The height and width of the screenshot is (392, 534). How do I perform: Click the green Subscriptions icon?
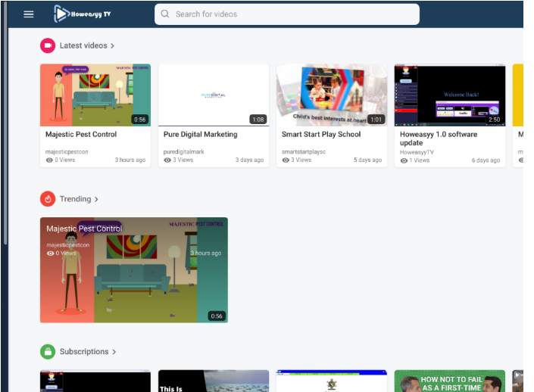click(x=48, y=351)
